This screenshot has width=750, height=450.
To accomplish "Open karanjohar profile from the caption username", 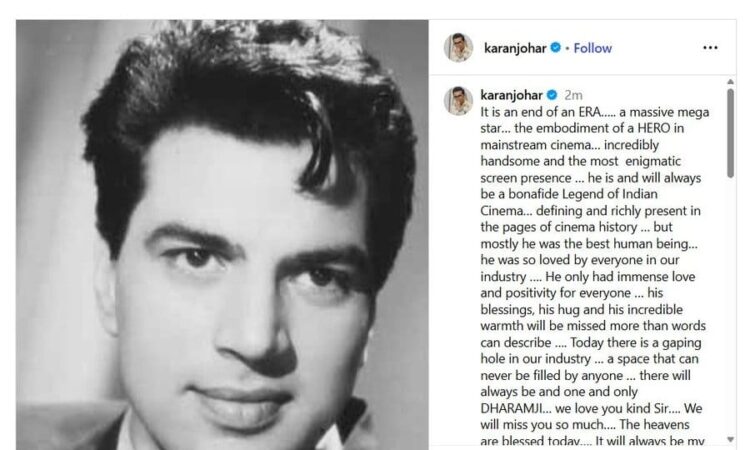I will click(x=511, y=95).
